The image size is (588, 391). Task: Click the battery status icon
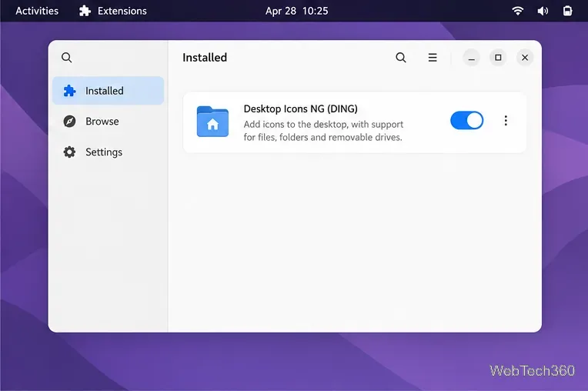[567, 11]
